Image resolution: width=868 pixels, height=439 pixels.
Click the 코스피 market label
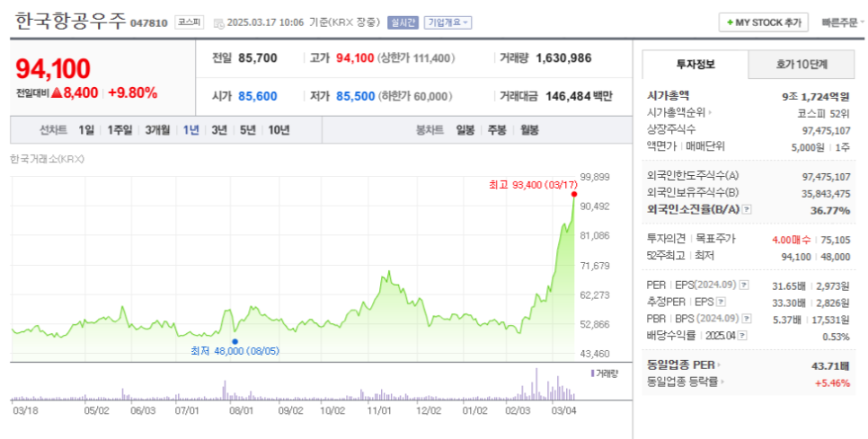pyautogui.click(x=190, y=22)
